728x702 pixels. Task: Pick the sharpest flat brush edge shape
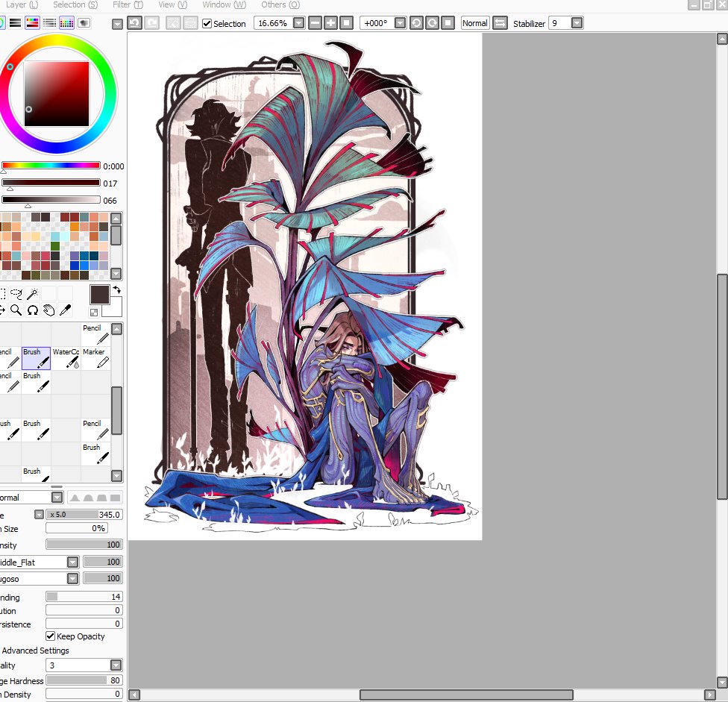click(116, 498)
